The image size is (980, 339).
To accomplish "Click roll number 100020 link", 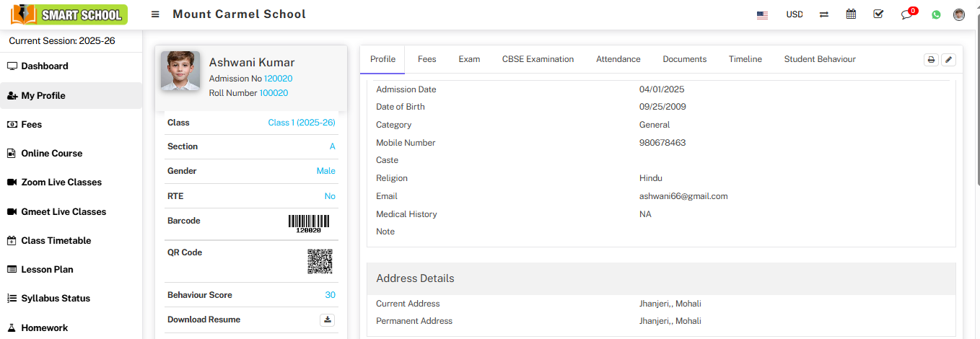I will pyautogui.click(x=274, y=93).
